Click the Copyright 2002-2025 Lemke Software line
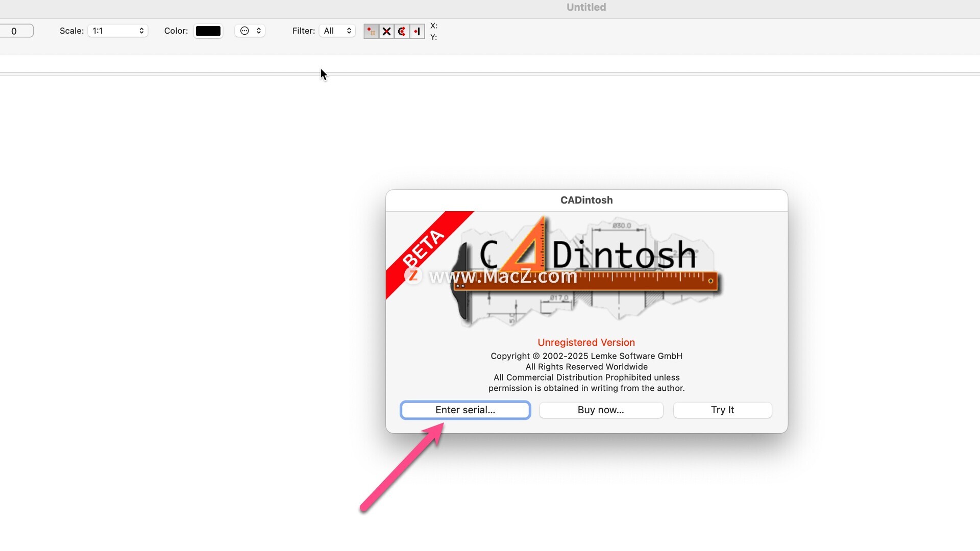The height and width of the screenshot is (551, 980). tap(586, 356)
